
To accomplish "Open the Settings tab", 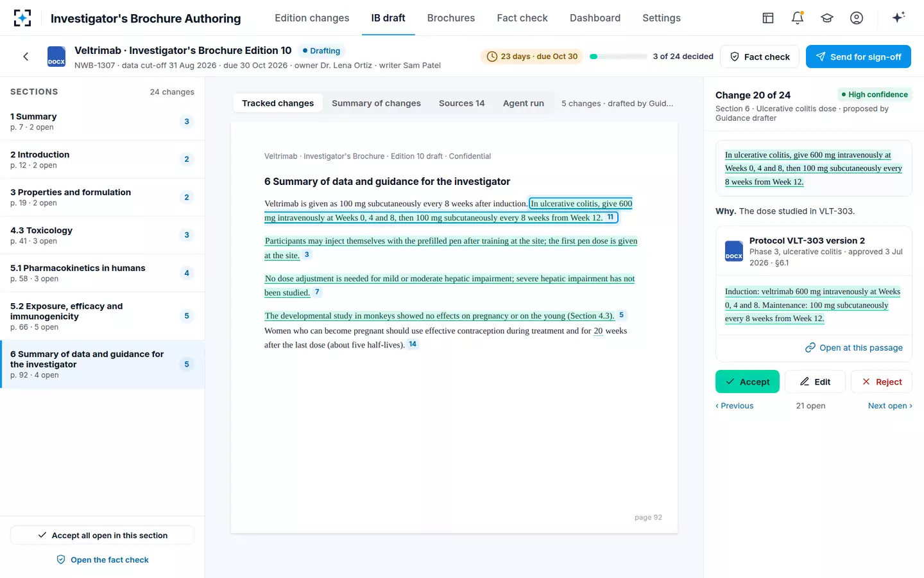I will point(662,18).
